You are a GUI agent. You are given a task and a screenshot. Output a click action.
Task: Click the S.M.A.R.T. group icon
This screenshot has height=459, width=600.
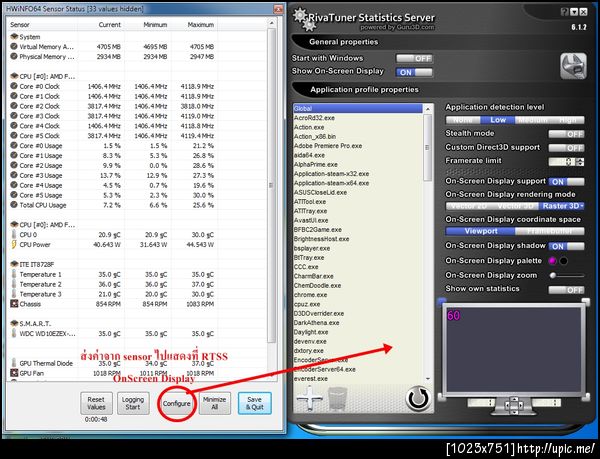coord(14,324)
